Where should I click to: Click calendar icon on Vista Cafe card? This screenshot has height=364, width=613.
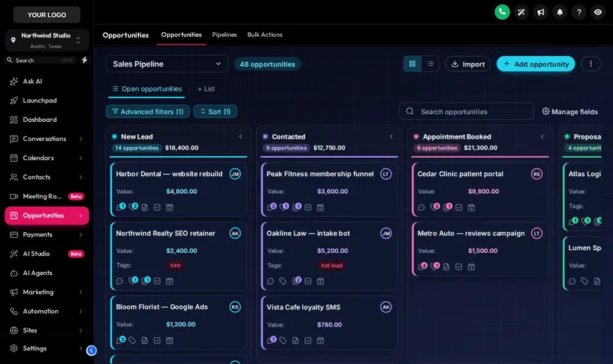pos(320,340)
